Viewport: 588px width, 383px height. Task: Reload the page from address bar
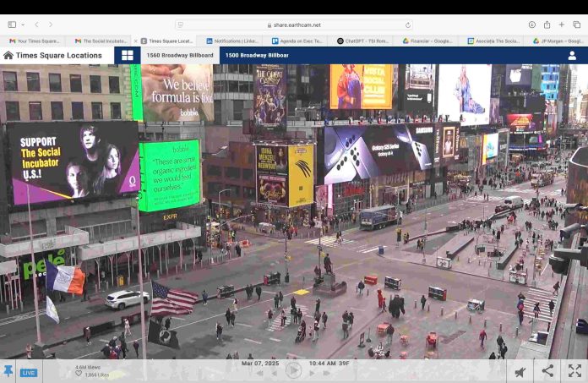tap(408, 25)
